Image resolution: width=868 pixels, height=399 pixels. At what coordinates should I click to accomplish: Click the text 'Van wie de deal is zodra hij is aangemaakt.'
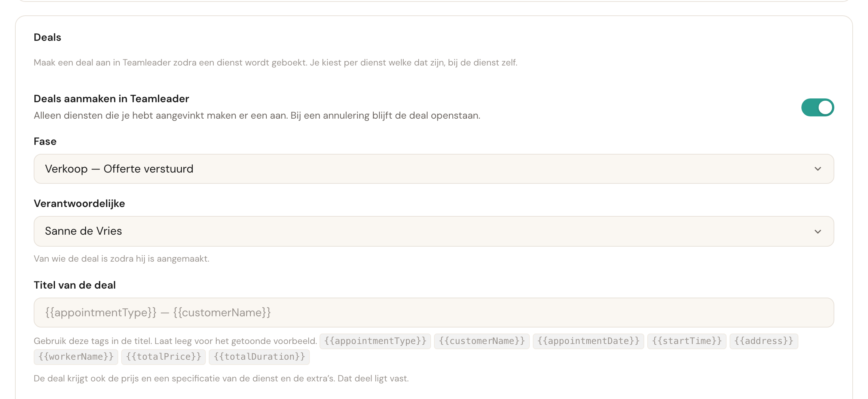[x=122, y=259]
